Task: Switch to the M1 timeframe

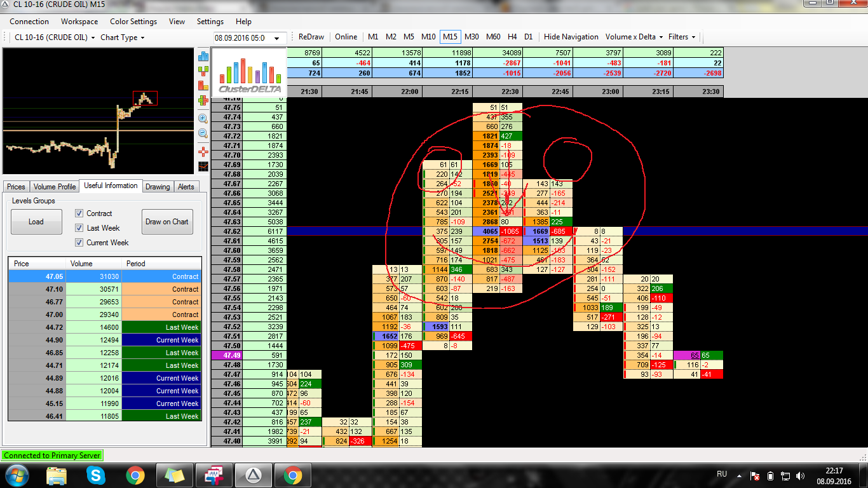Action: point(373,37)
